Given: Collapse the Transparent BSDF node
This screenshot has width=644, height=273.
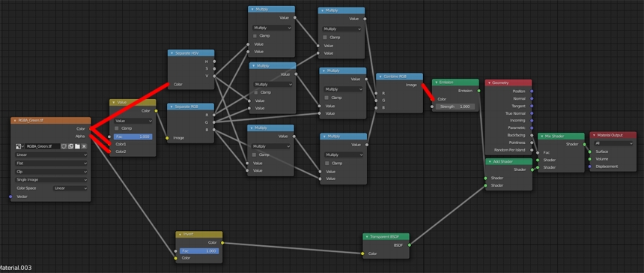Looking at the screenshot, I should point(367,237).
